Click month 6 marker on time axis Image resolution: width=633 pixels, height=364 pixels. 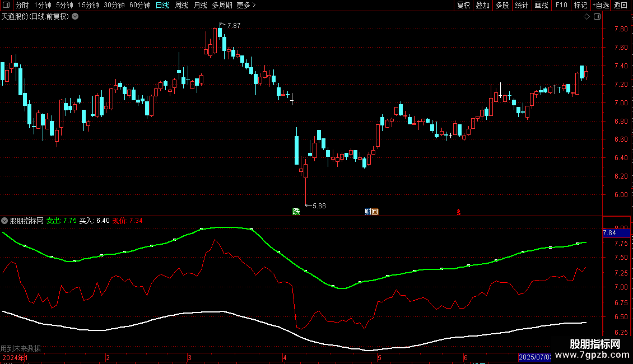[466, 357]
